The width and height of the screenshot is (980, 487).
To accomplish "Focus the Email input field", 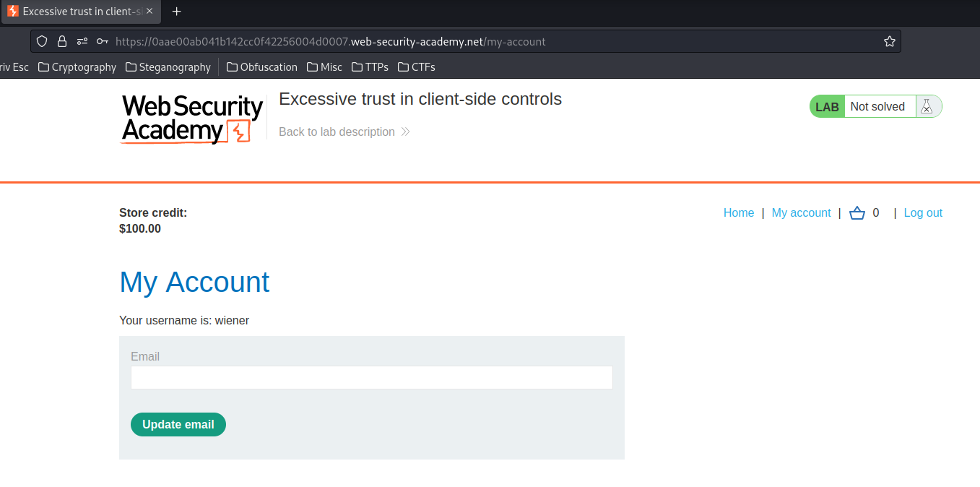I will click(372, 377).
